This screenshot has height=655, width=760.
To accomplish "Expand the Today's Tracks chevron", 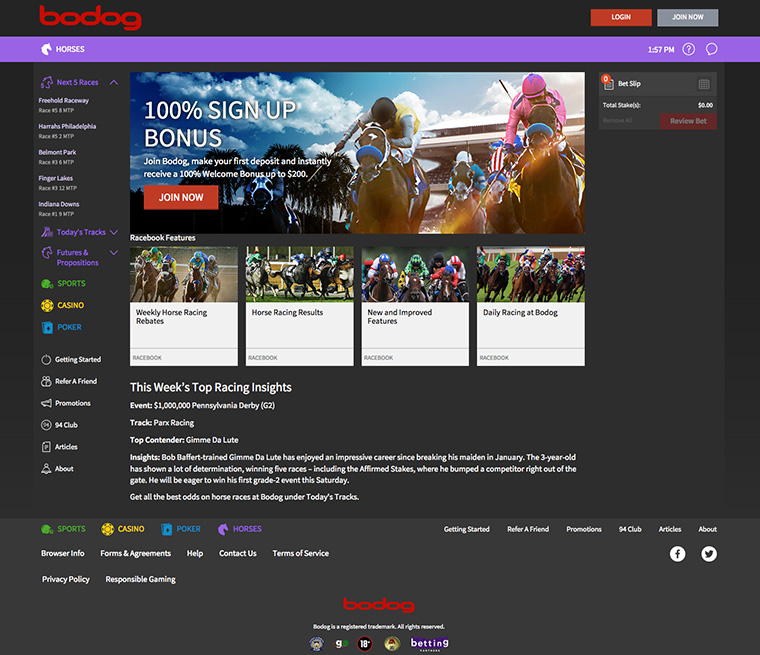I will pyautogui.click(x=114, y=232).
